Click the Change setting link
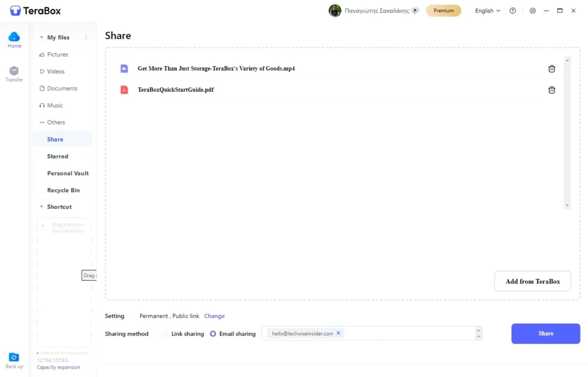 (214, 316)
